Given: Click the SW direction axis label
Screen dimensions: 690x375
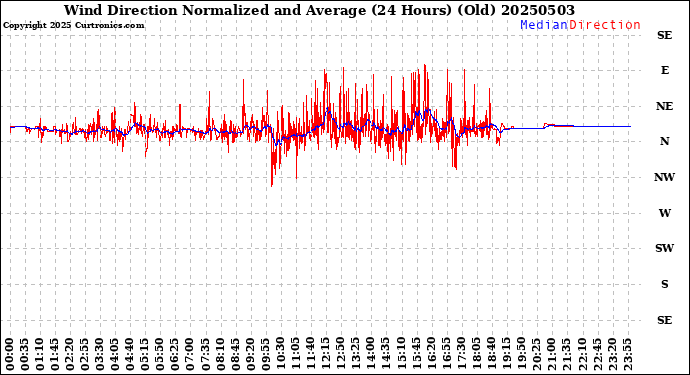Looking at the screenshot, I should (664, 248).
